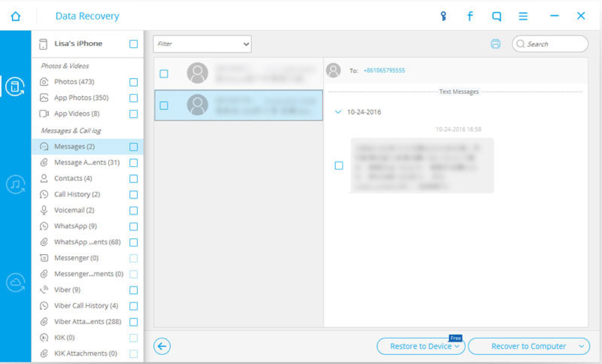Expand Recover to Computer dropdown arrow
The height and width of the screenshot is (364, 602).
click(x=581, y=346)
